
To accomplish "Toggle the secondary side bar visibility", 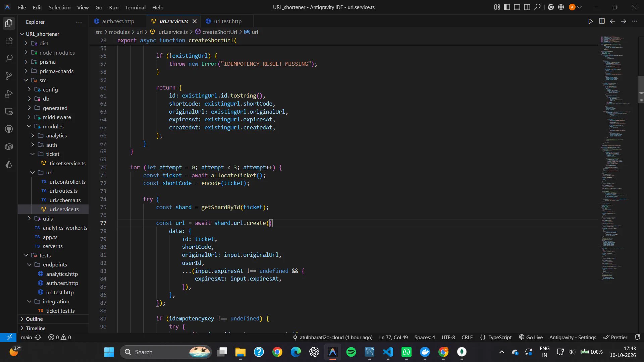I will 527,7.
